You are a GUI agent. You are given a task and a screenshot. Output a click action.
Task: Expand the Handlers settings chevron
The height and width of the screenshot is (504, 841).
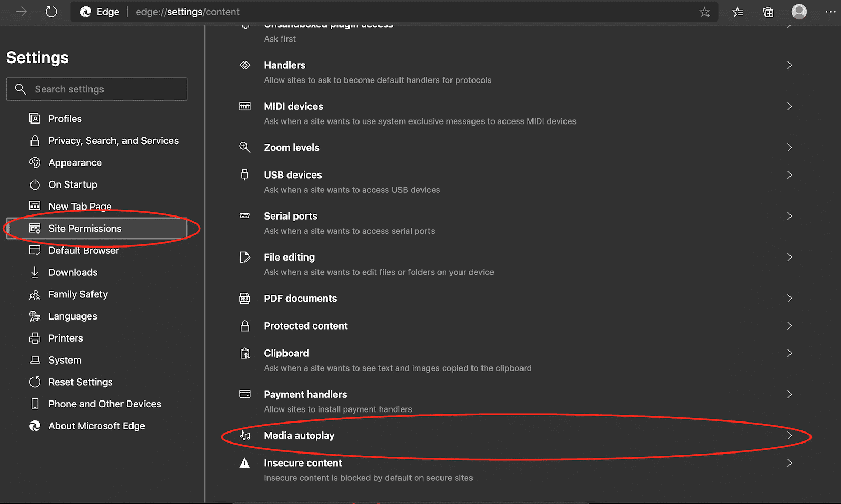789,65
